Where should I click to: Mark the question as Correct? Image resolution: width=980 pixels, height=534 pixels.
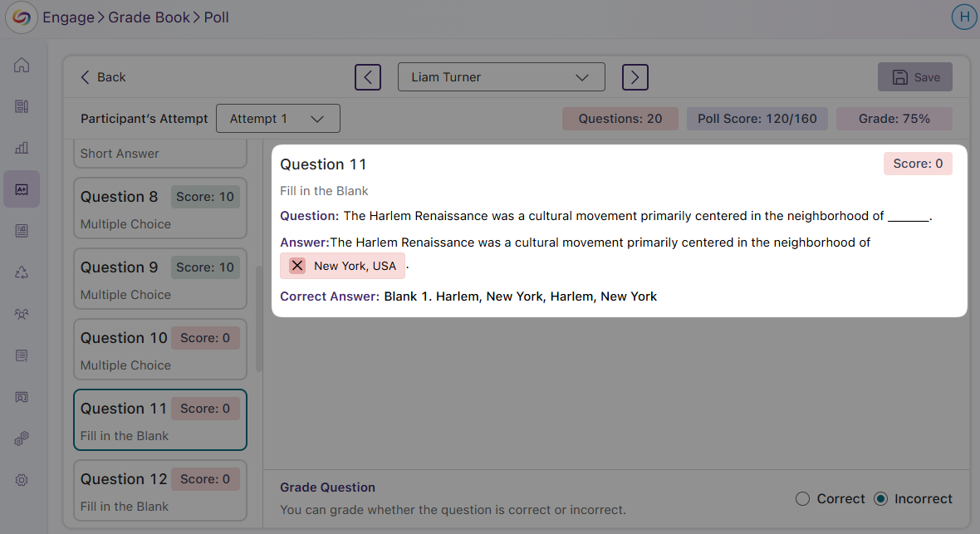(x=802, y=499)
